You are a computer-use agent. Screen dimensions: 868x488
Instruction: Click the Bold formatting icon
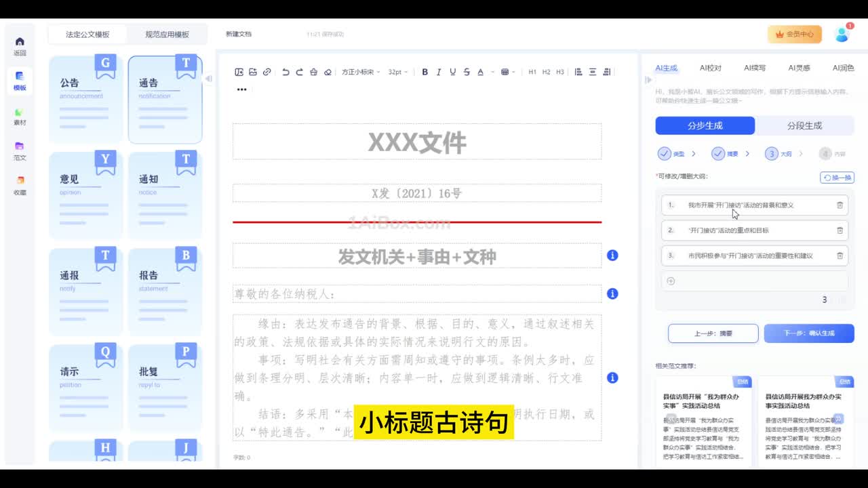point(425,72)
